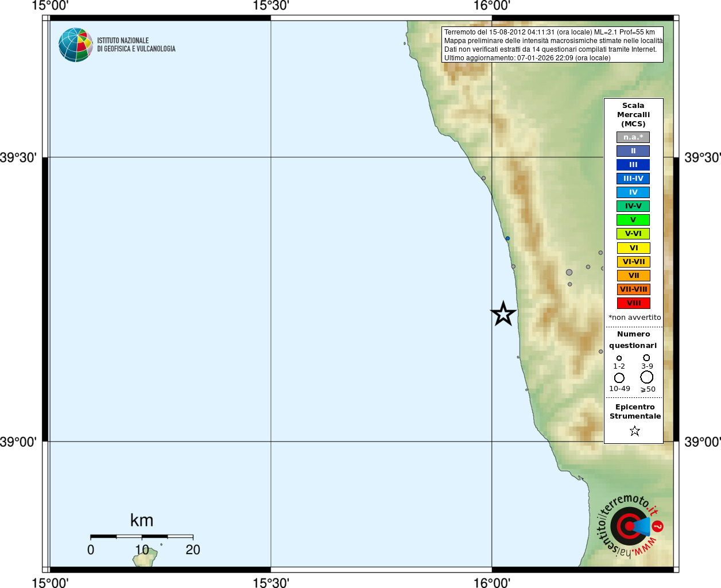The height and width of the screenshot is (588, 721).
Task: Select the III-IV intensity swatch
Action: (633, 179)
